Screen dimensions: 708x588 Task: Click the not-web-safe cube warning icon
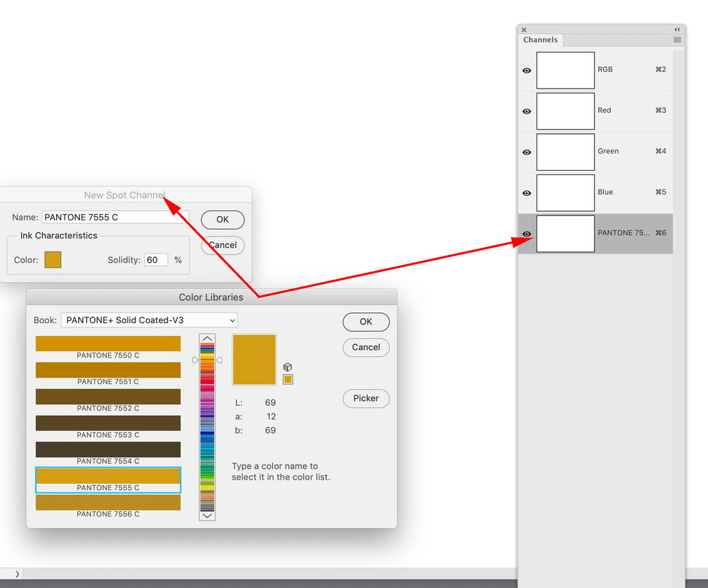pyautogui.click(x=288, y=367)
